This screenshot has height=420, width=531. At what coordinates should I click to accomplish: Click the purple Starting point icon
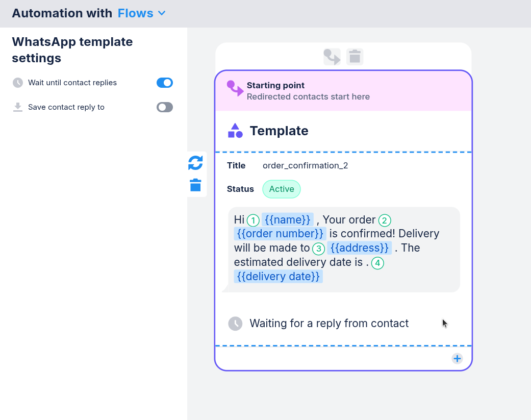pyautogui.click(x=235, y=88)
